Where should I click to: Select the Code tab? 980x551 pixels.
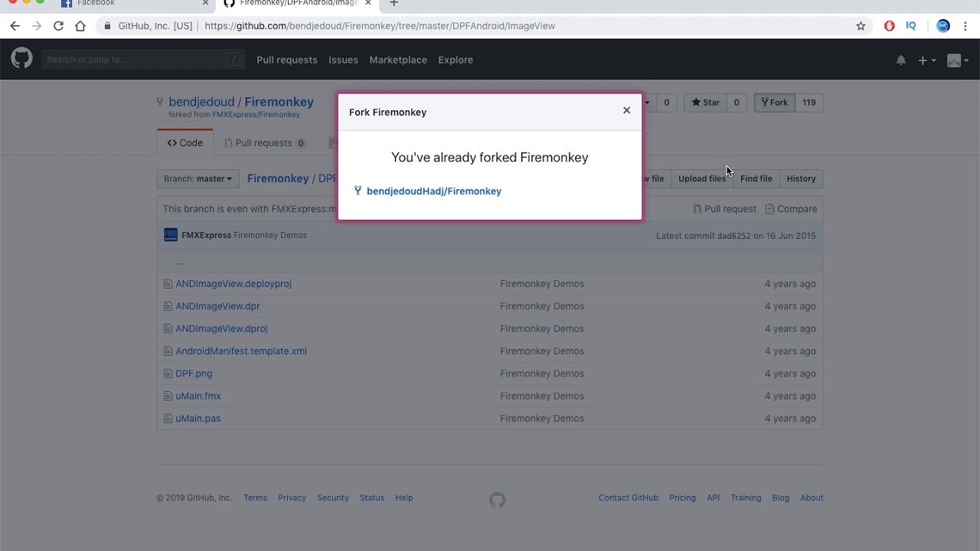pos(185,142)
